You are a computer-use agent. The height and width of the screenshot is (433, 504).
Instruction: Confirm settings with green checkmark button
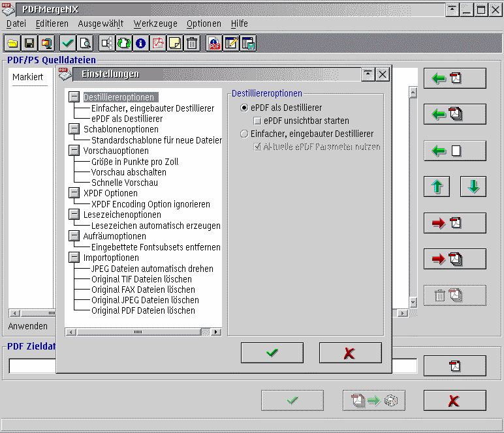pos(272,353)
